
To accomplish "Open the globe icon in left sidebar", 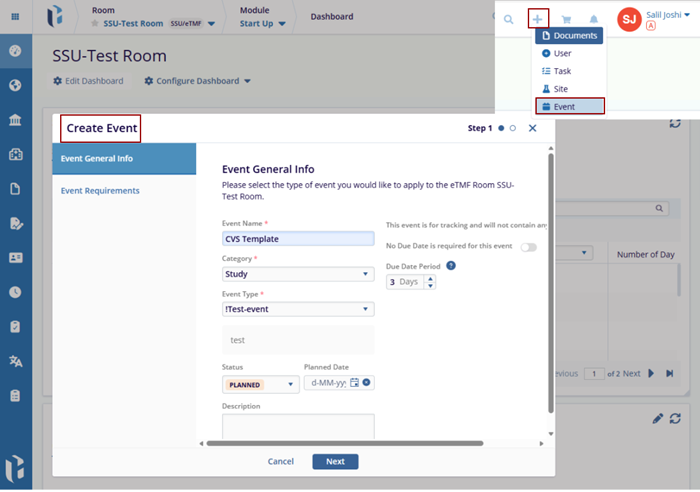I will tap(15, 85).
